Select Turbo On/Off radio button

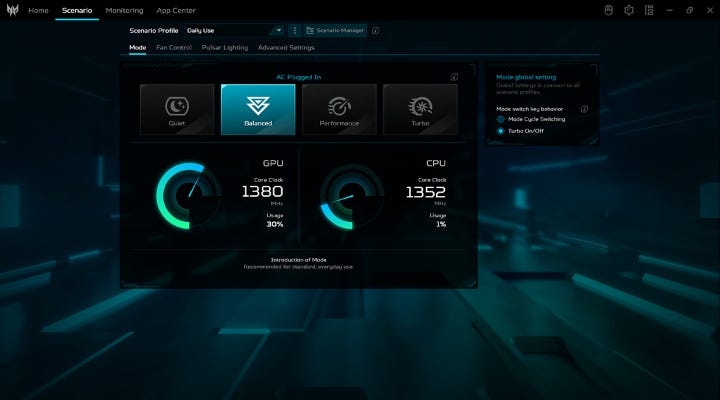pos(501,131)
